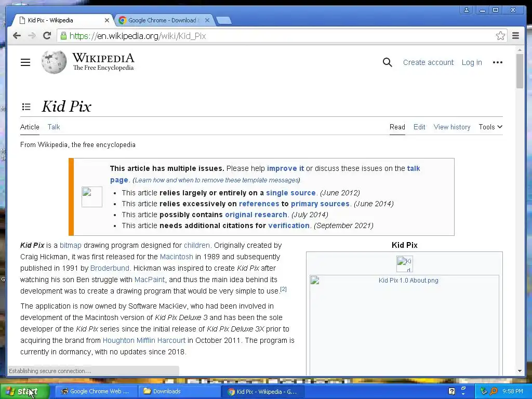
Task: Click the Wikipedia globe logo
Action: (x=54, y=62)
